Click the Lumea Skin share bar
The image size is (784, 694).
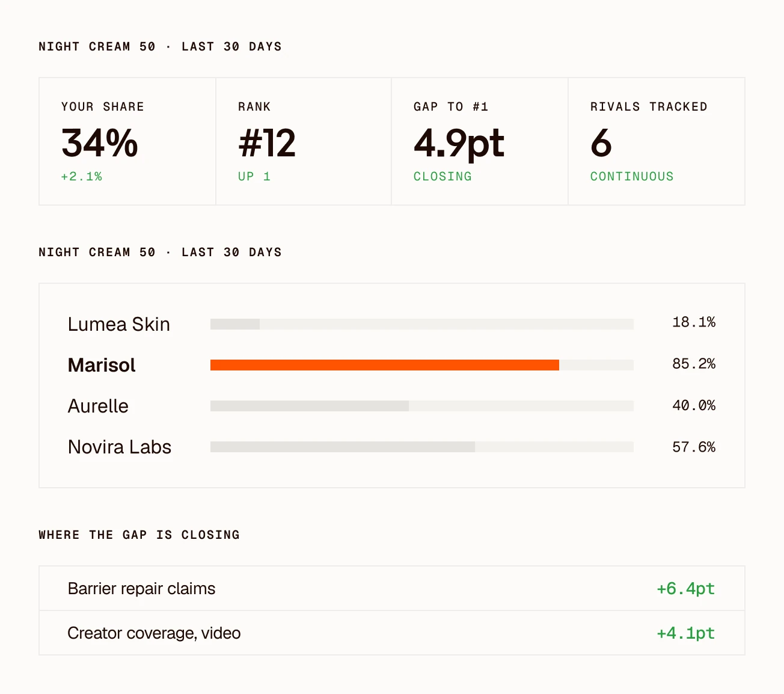click(422, 324)
